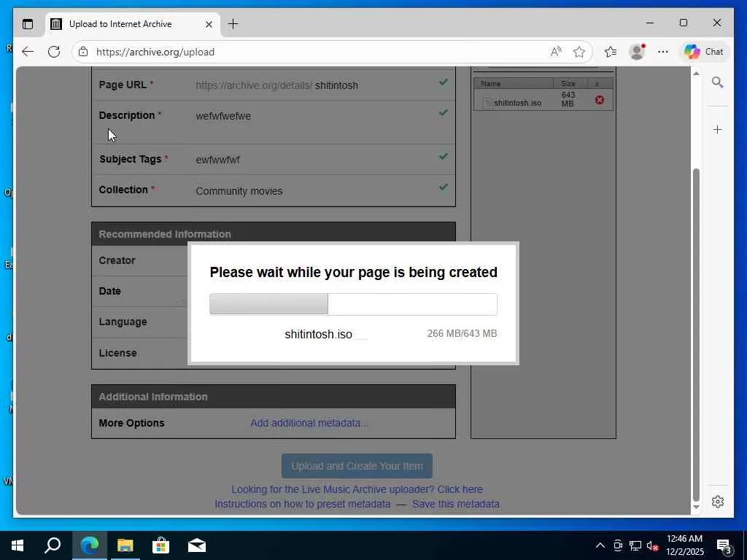Open the Settings and more ellipsis menu
747x560 pixels.
click(662, 52)
